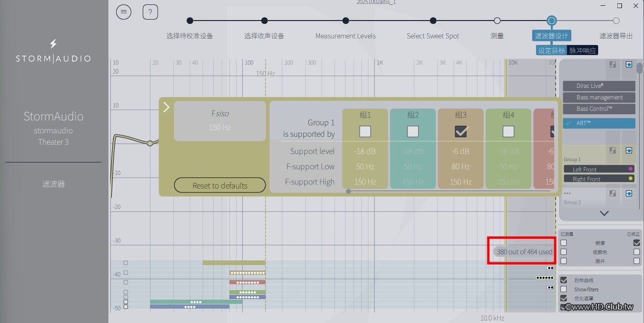The height and width of the screenshot is (323, 644).
Task: Select Right Front channel
Action: [599, 179]
